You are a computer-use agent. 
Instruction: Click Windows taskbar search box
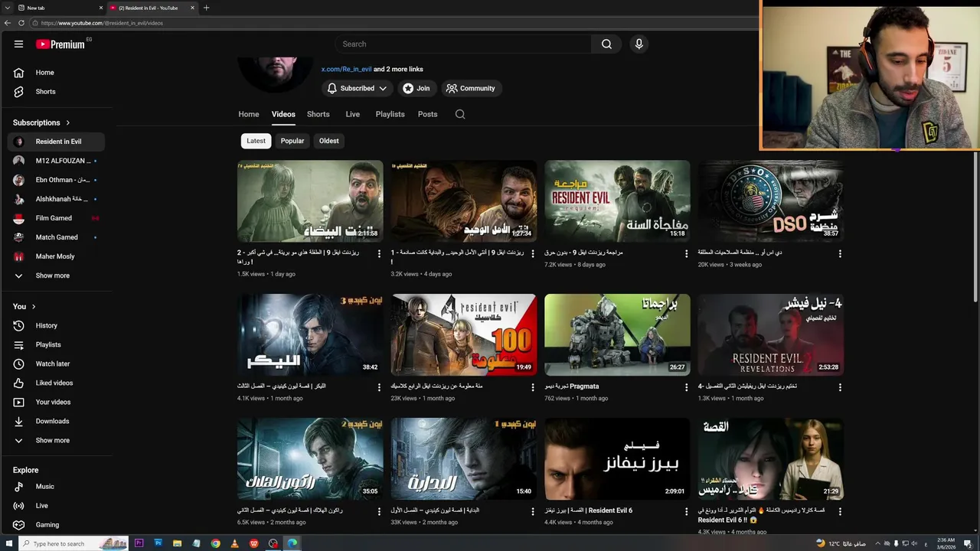pos(72,543)
